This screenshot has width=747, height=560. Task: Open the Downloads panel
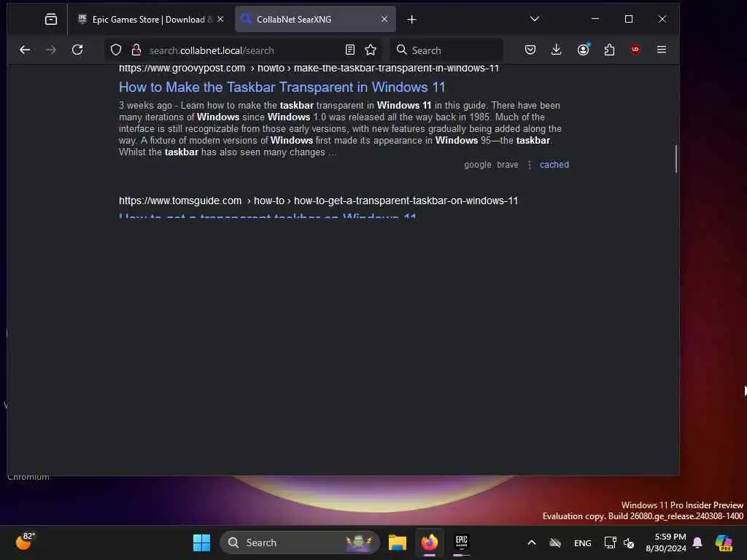[x=556, y=50]
